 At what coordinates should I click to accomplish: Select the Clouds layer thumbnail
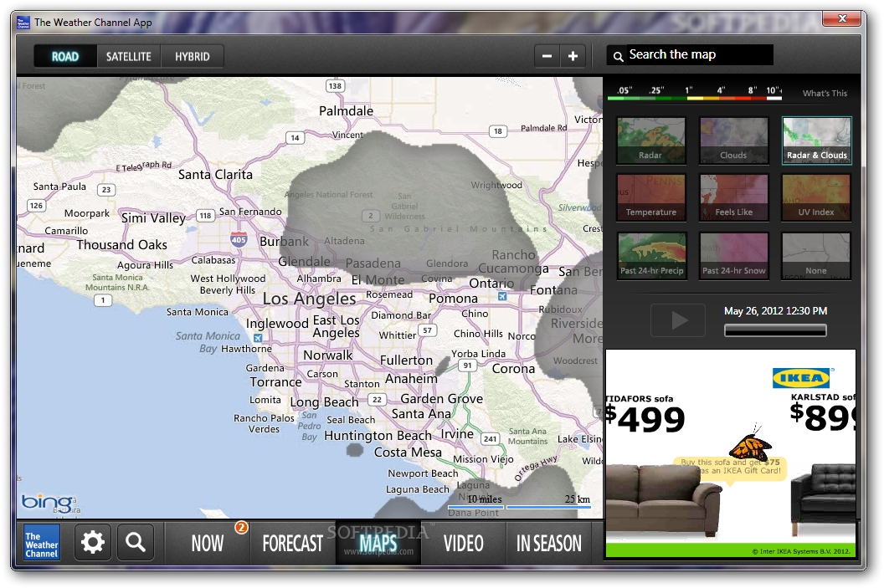pyautogui.click(x=733, y=141)
